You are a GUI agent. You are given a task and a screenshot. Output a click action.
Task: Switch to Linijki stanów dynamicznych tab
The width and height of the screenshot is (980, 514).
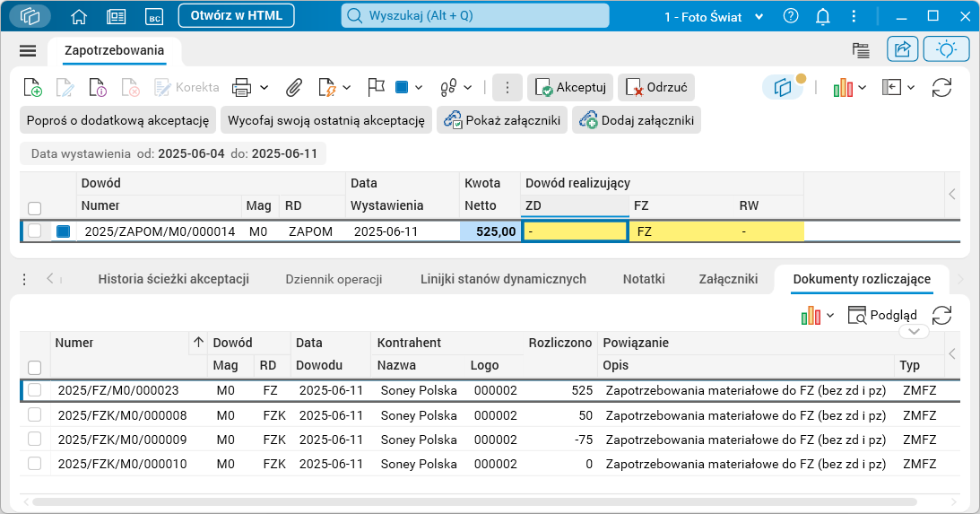503,279
